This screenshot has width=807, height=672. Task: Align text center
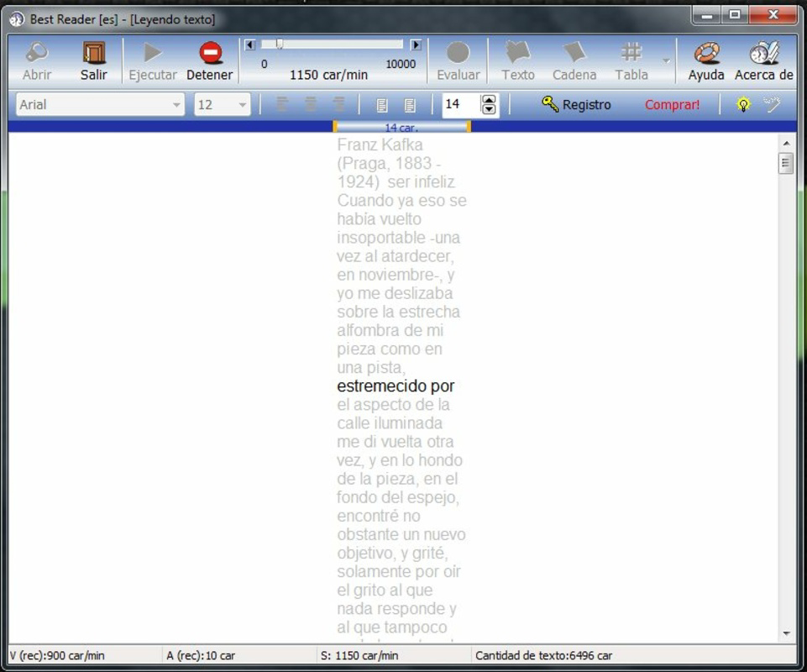(311, 104)
